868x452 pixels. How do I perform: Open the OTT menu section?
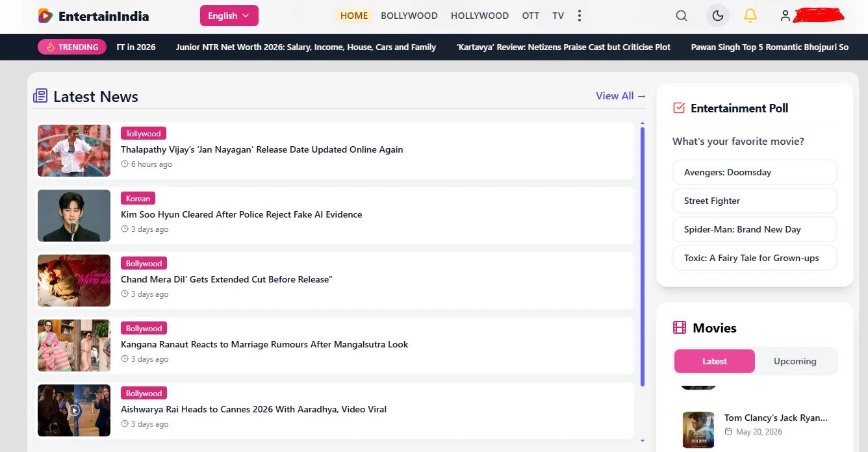click(531, 16)
